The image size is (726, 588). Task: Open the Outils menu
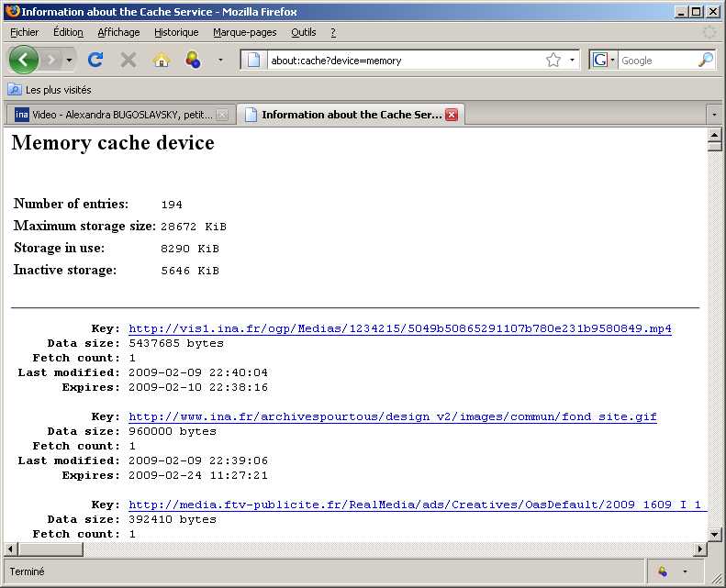click(303, 32)
